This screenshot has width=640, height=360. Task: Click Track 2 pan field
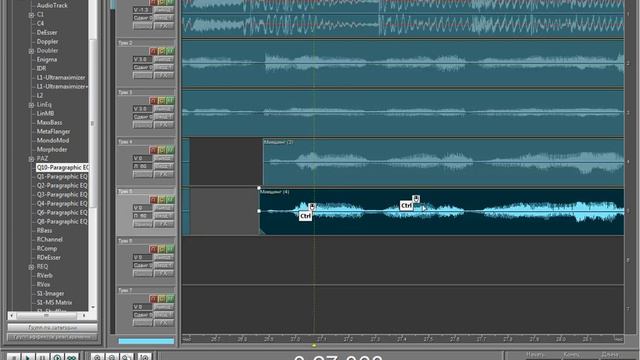tap(142, 67)
